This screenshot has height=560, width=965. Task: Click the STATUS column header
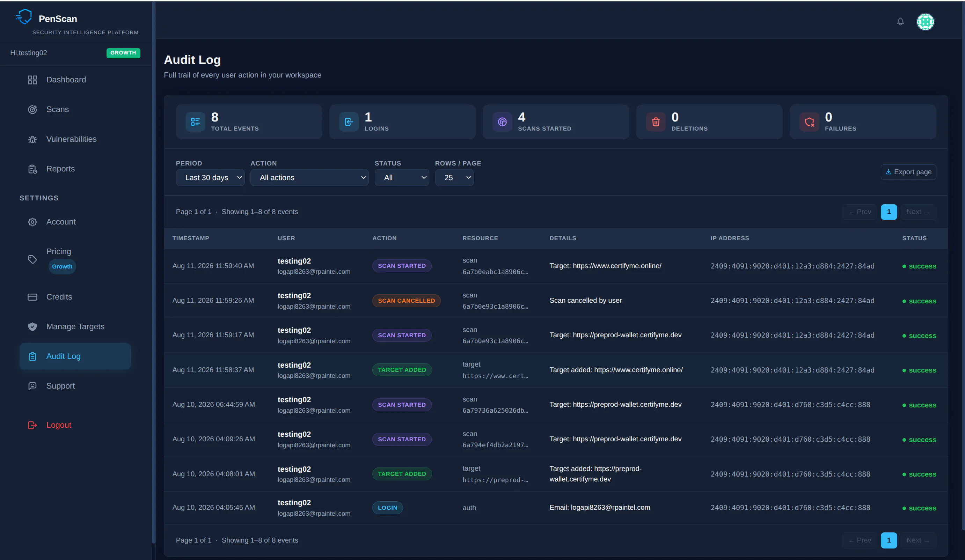(914, 238)
